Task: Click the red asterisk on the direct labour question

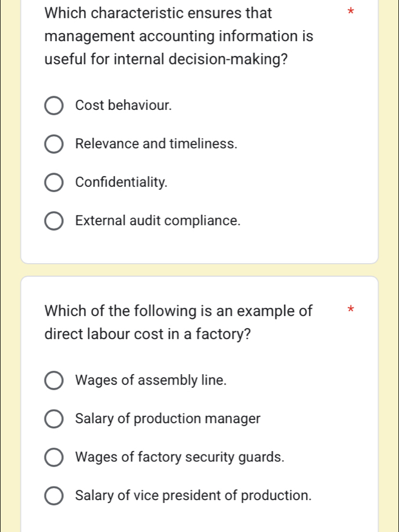Action: coord(352,310)
